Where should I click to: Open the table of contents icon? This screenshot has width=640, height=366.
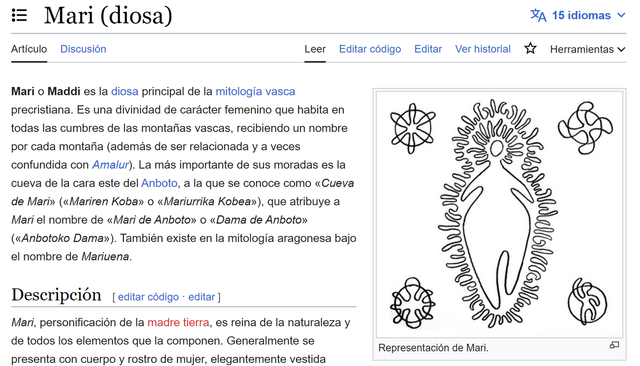click(19, 16)
